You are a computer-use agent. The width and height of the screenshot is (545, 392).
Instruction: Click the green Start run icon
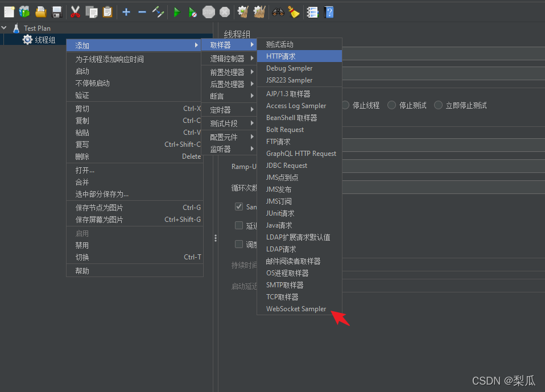(177, 12)
